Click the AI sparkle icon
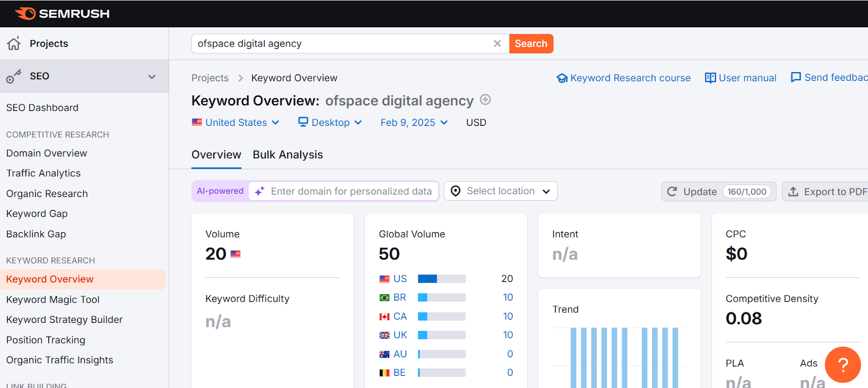 point(260,191)
